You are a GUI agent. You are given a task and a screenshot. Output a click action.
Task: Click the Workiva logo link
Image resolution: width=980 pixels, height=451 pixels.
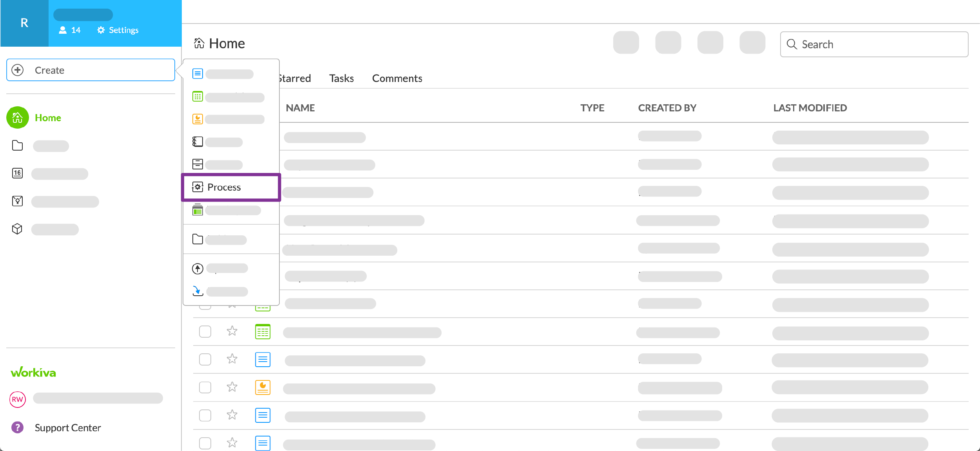pyautogui.click(x=33, y=372)
